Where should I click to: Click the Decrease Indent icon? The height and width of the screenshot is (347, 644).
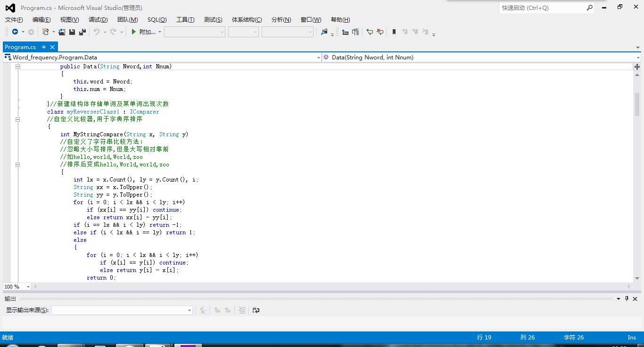(345, 32)
